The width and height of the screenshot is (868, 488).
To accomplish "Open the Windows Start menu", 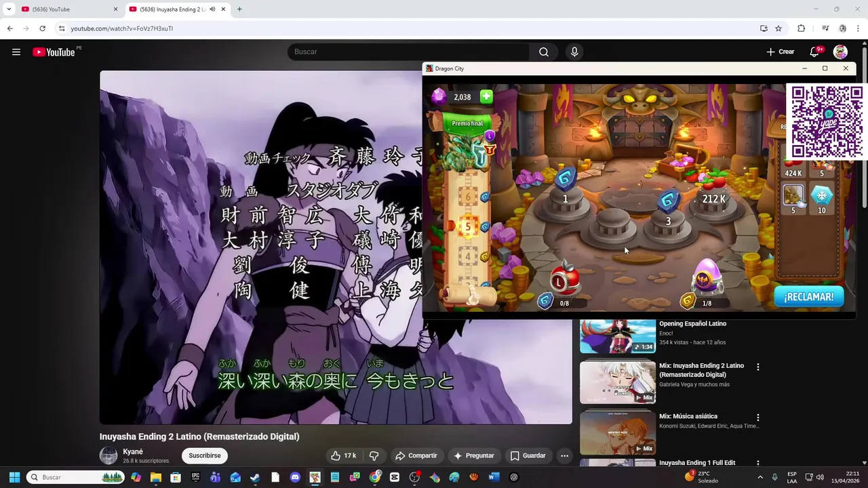I will [x=14, y=477].
